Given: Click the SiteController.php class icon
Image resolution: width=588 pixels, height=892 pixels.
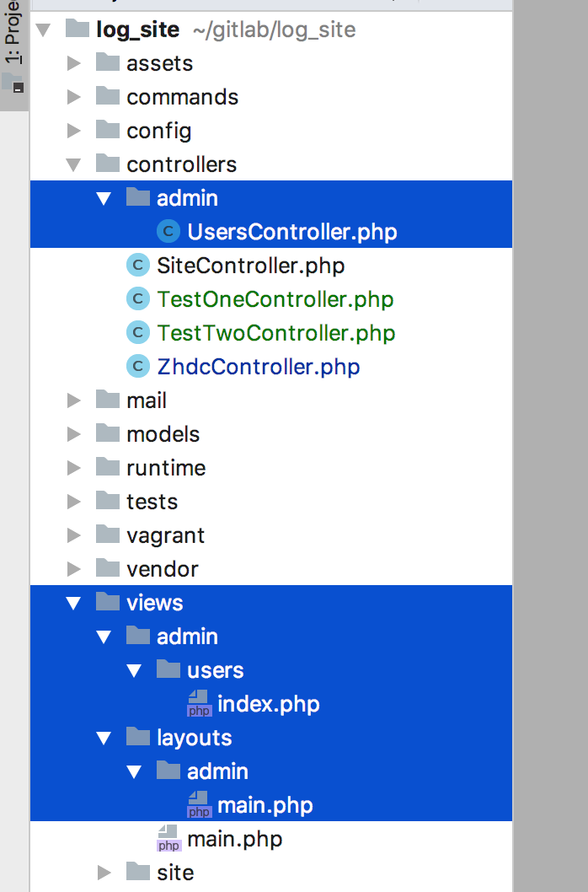Looking at the screenshot, I should pyautogui.click(x=137, y=266).
